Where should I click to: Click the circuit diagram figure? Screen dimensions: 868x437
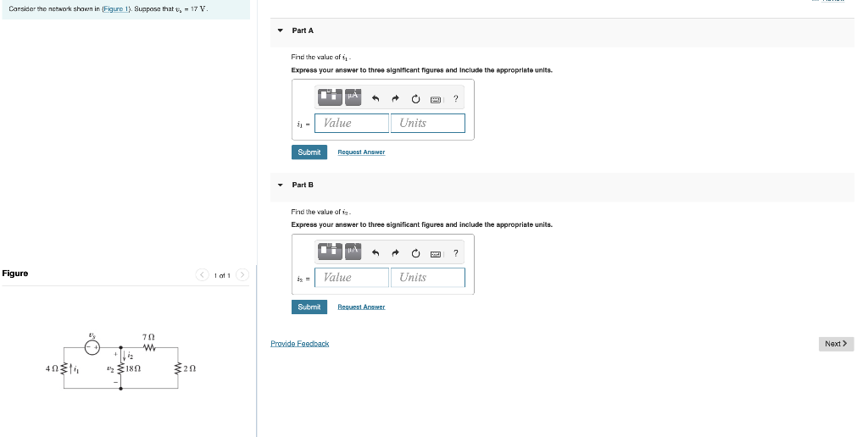(120, 361)
